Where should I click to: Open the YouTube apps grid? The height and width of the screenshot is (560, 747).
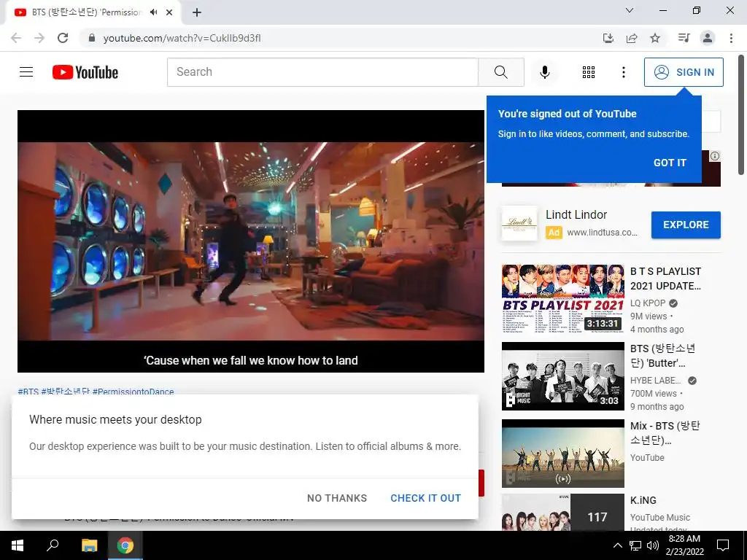[x=589, y=72]
